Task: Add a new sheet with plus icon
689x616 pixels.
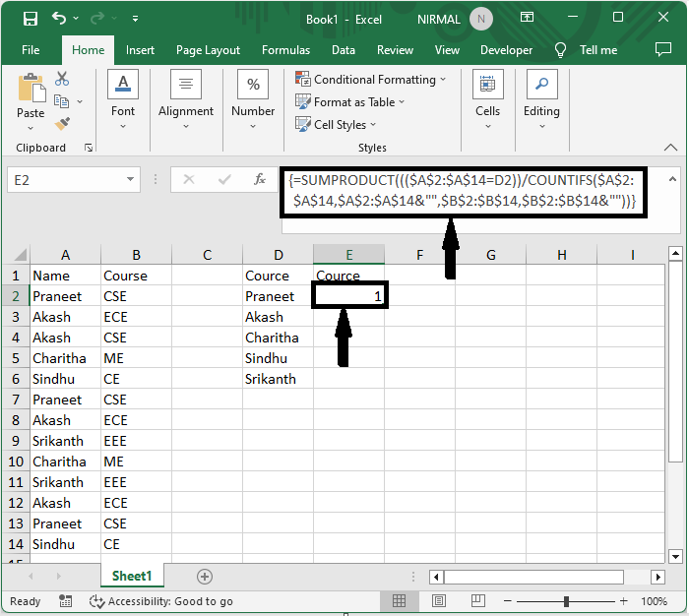Action: pyautogui.click(x=205, y=577)
